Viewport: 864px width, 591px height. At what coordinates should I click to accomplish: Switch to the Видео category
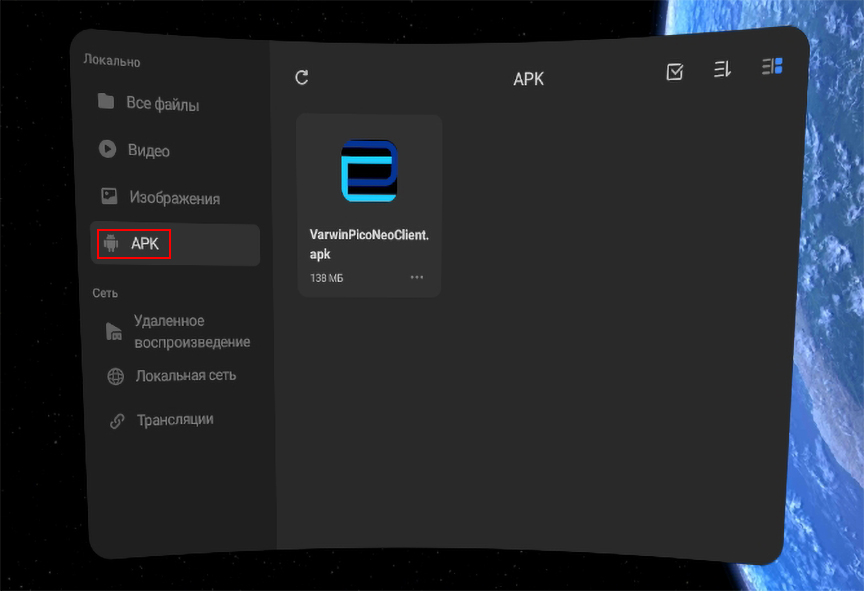coord(149,151)
